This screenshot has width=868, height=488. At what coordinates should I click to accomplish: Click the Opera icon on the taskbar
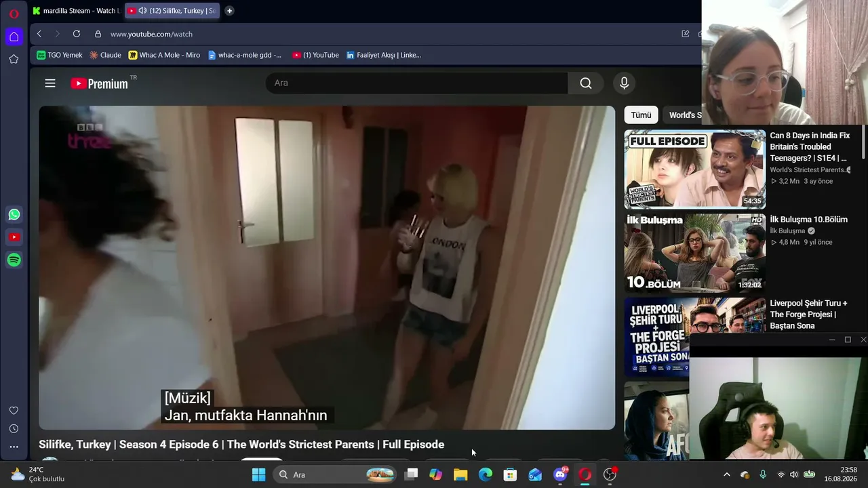585,474
